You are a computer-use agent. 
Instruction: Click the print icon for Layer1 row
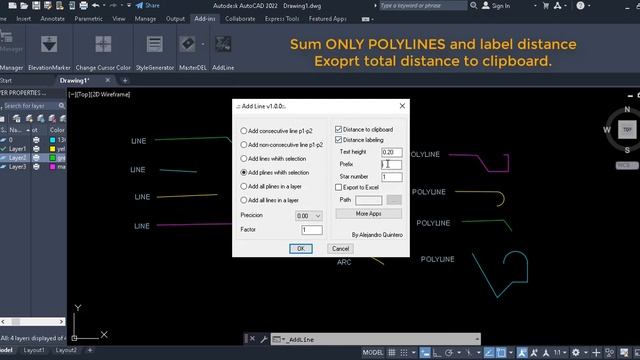point(36,149)
